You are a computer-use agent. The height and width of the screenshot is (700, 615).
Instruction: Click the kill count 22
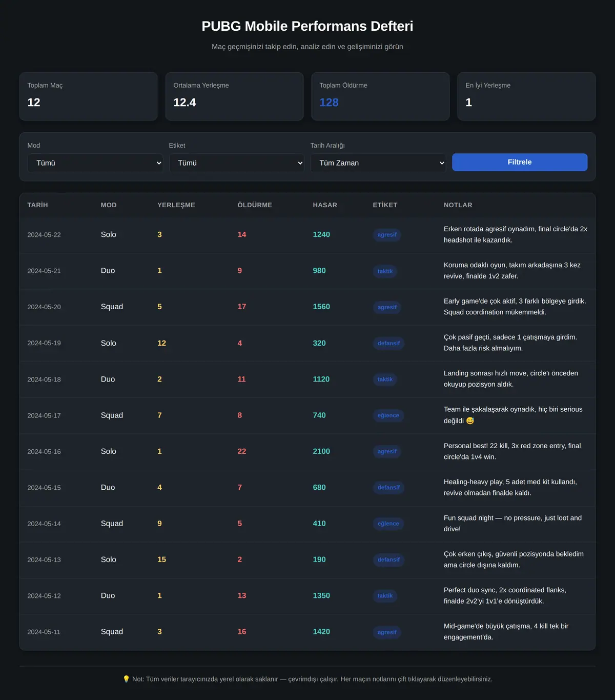(x=242, y=451)
